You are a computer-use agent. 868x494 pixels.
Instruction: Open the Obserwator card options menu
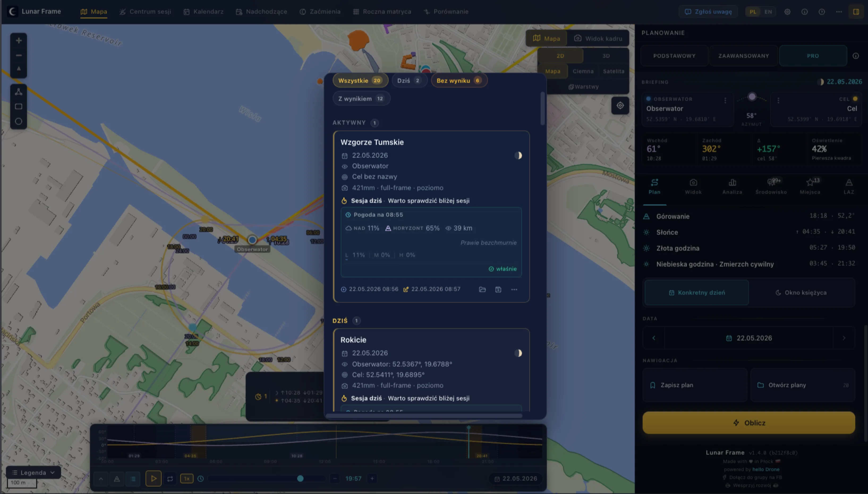coord(725,100)
